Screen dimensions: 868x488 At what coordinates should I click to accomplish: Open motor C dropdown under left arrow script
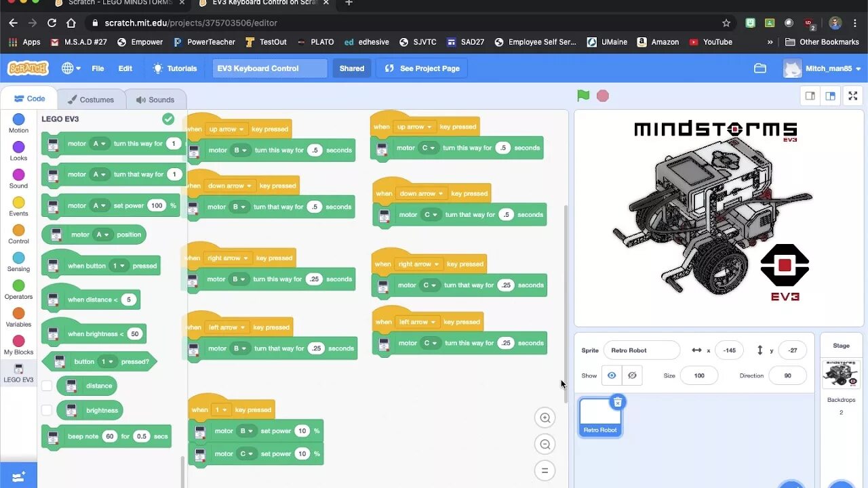coord(431,343)
